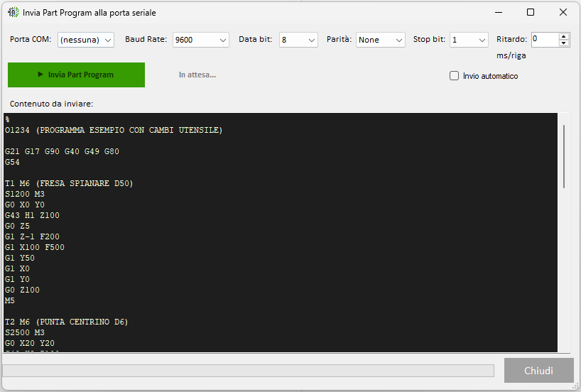
Task: Decrease Ritardo with the down arrow
Action: point(563,43)
